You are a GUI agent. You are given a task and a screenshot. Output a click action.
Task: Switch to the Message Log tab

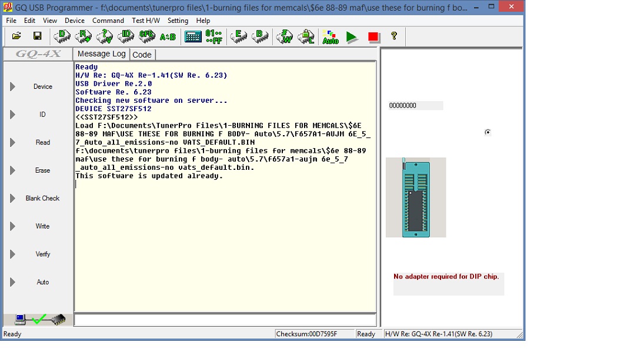pos(101,54)
